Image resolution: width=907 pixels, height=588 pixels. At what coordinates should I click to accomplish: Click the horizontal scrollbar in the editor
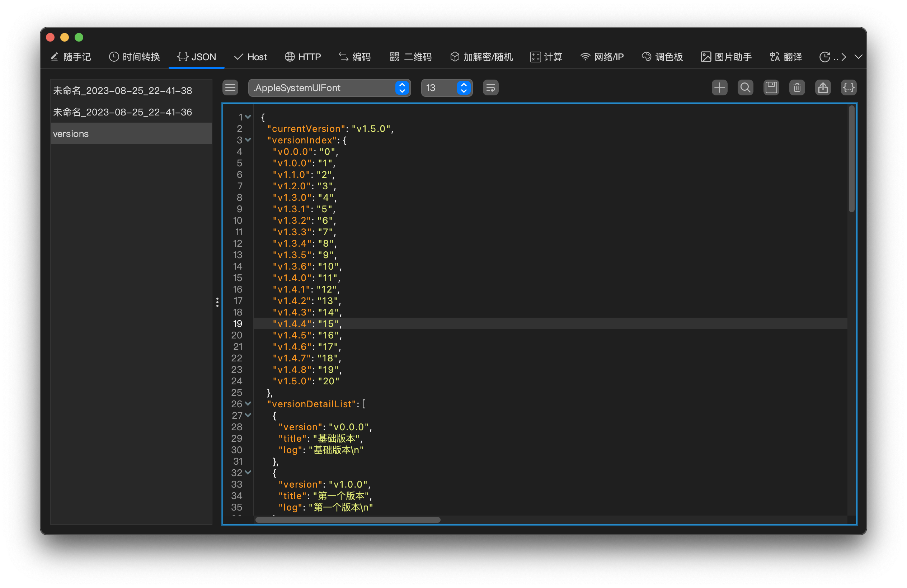pyautogui.click(x=348, y=520)
